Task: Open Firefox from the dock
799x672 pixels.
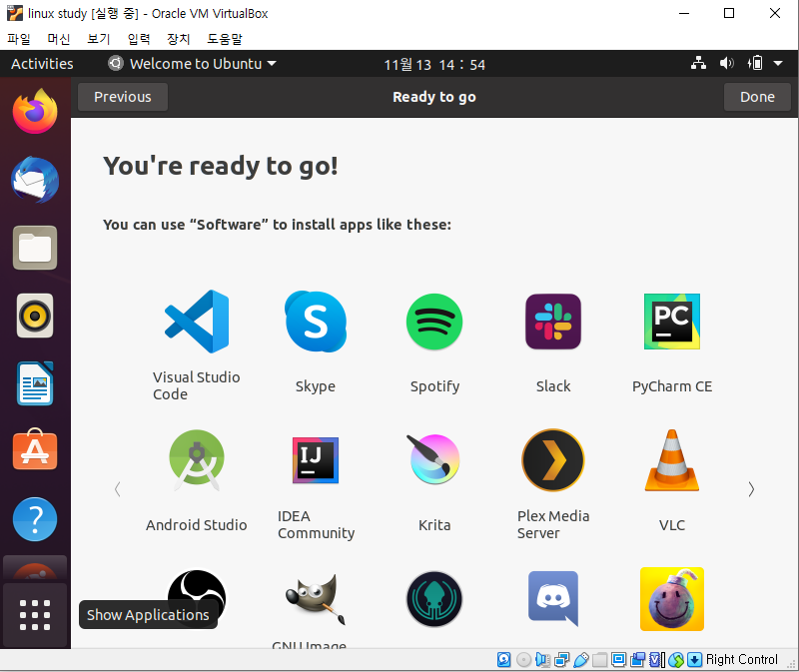Action: coord(35,111)
